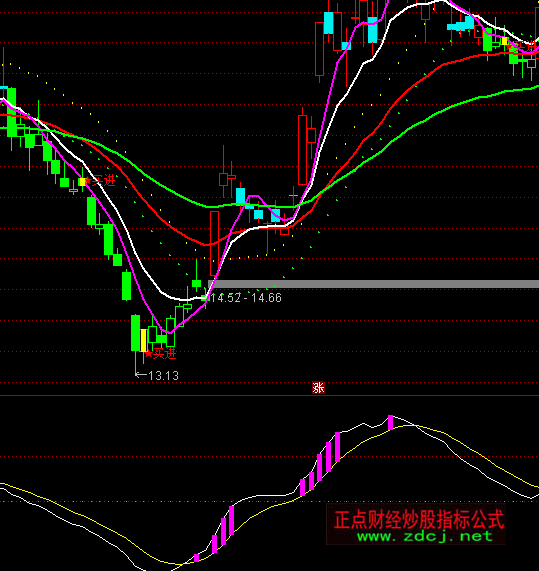Click the large green candle above 13.13
Screen dimensions: 539x571
click(x=135, y=333)
